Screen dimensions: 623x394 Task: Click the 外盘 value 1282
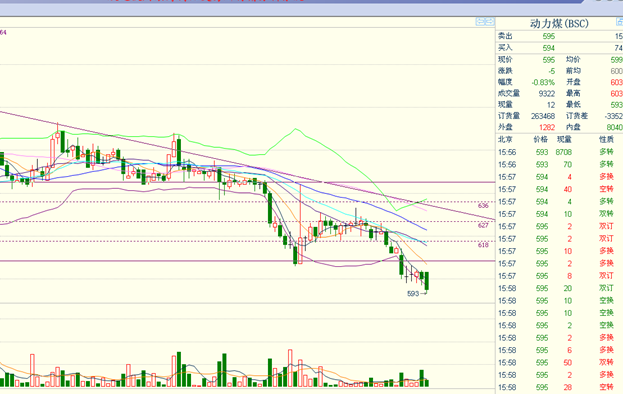[547, 127]
